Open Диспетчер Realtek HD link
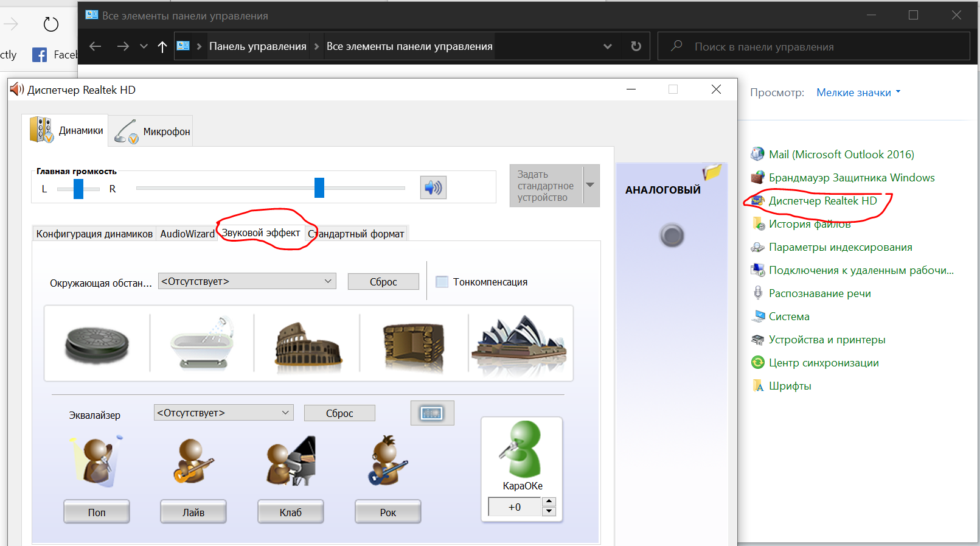The width and height of the screenshot is (980, 546). coord(822,201)
